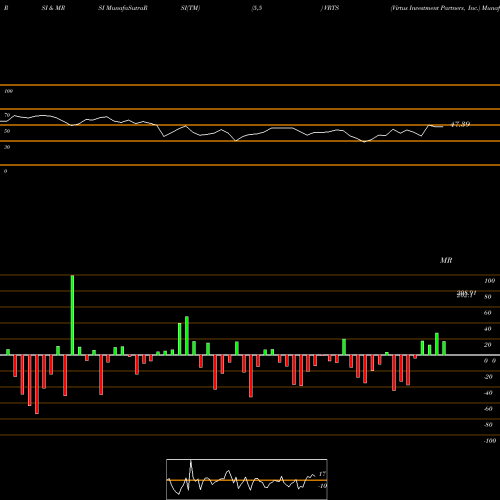Click the 40 label on MR axis
500x500 pixels.
coord(488,329)
